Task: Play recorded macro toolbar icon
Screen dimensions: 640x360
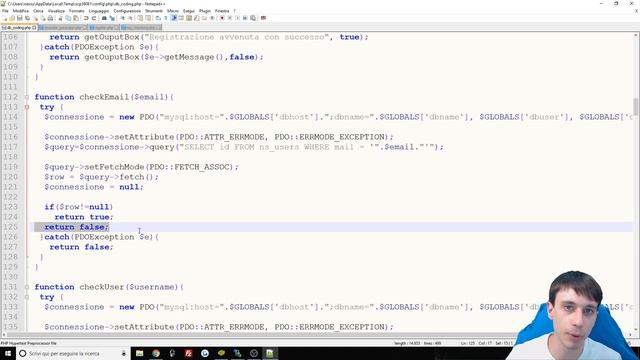Action: click(x=238, y=18)
